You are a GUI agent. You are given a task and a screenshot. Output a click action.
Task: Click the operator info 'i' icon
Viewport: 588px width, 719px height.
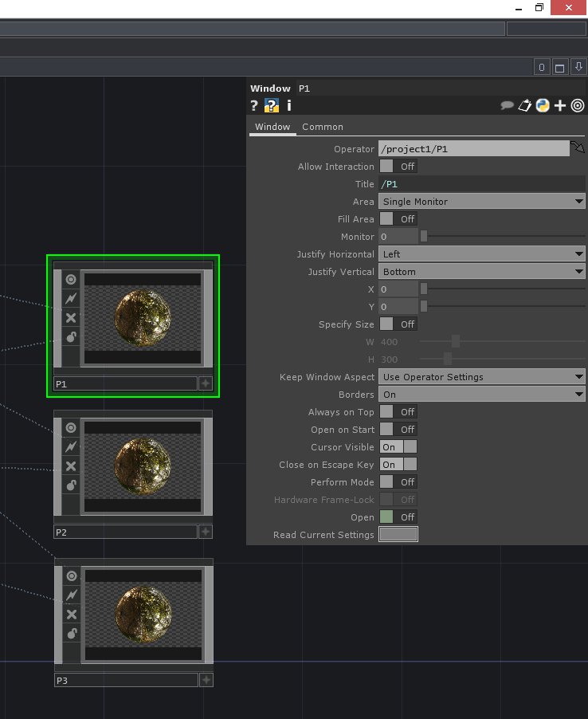(x=288, y=105)
